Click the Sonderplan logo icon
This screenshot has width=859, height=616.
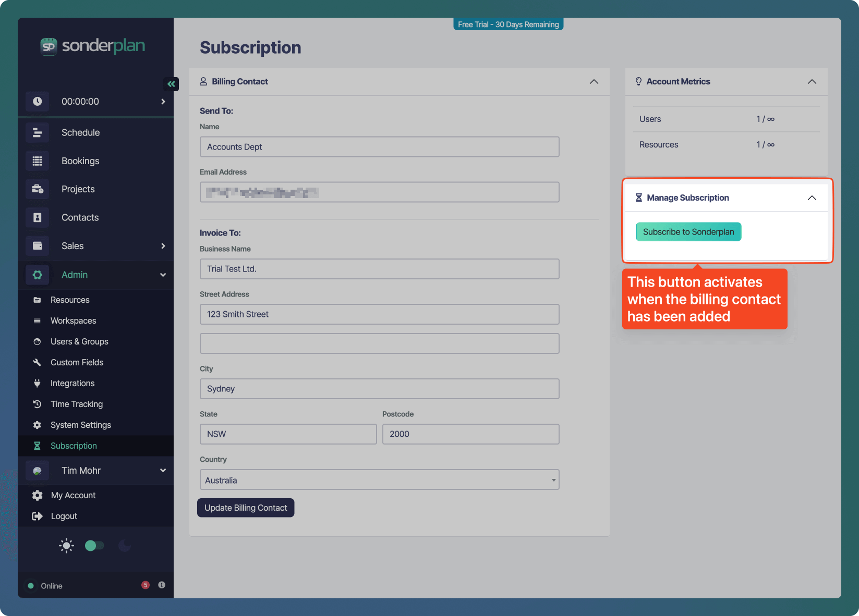coord(49,47)
